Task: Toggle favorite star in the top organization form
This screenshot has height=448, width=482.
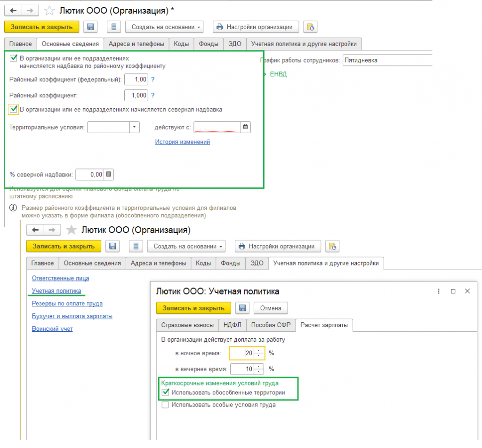Action: pos(49,11)
